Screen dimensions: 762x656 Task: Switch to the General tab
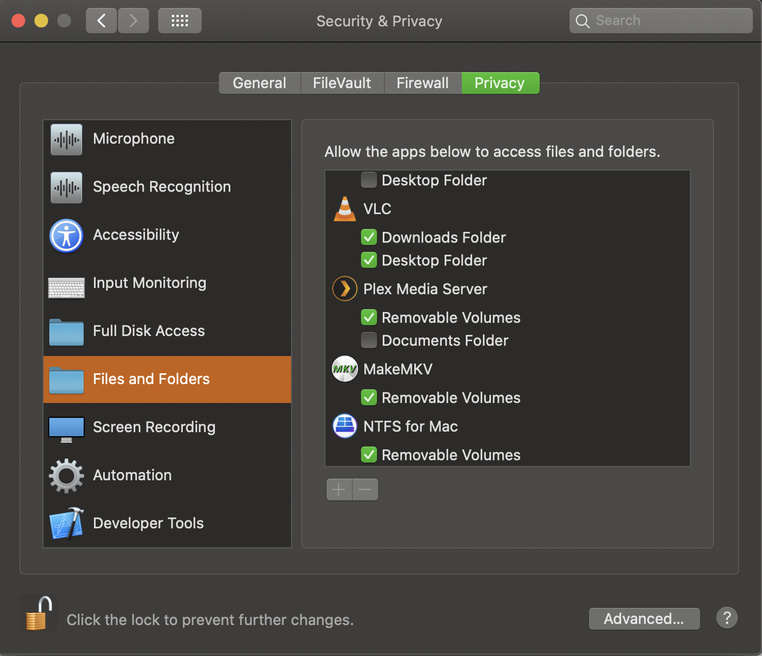pos(260,83)
